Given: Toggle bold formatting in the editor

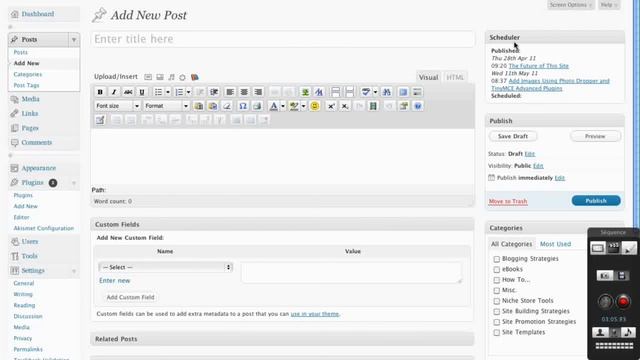Looking at the screenshot, I should [100, 92].
